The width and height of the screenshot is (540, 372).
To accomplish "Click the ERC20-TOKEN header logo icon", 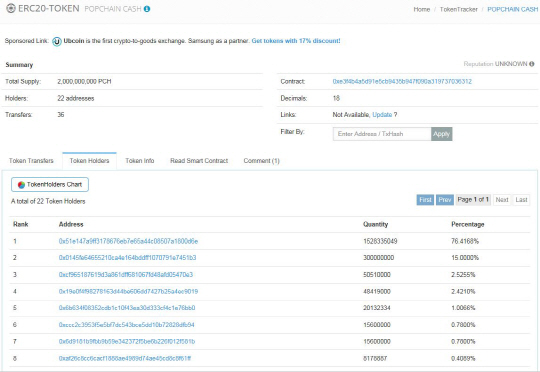I will tap(11, 9).
